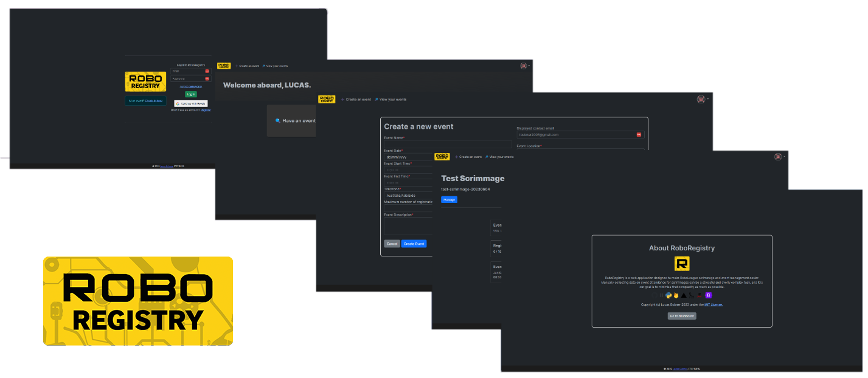Open the Register link on login screen
Viewport: 868px width, 378px height.
pyautogui.click(x=206, y=110)
